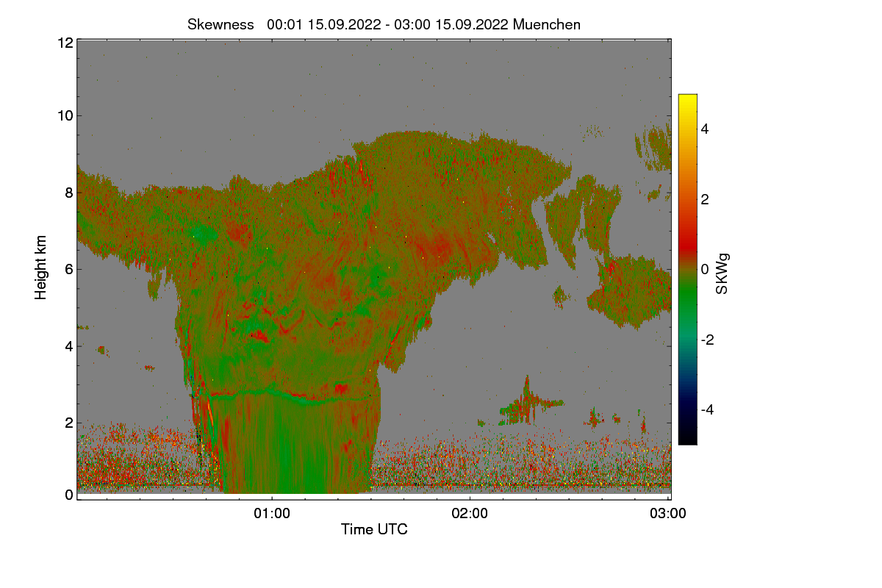This screenshot has height=588, width=882.
Task: Click the black bottom of the colorbar
Action: tap(687, 440)
